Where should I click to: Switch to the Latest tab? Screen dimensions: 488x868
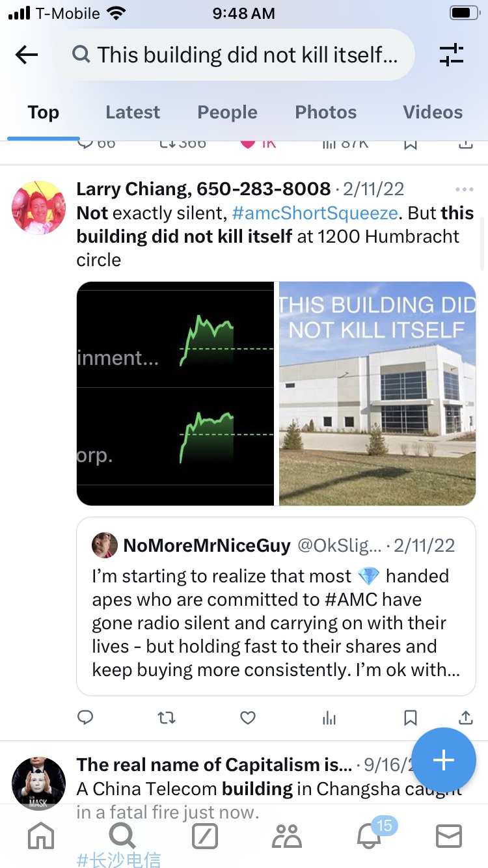pos(133,113)
